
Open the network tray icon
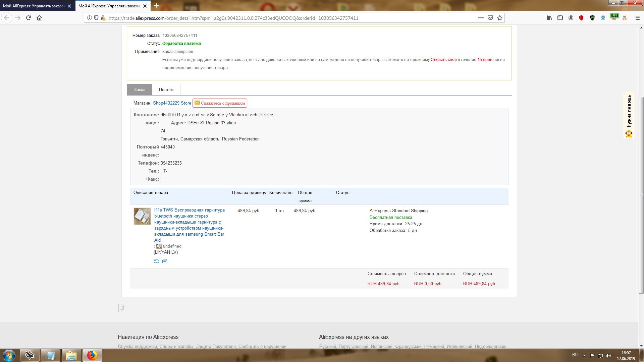coord(600,355)
